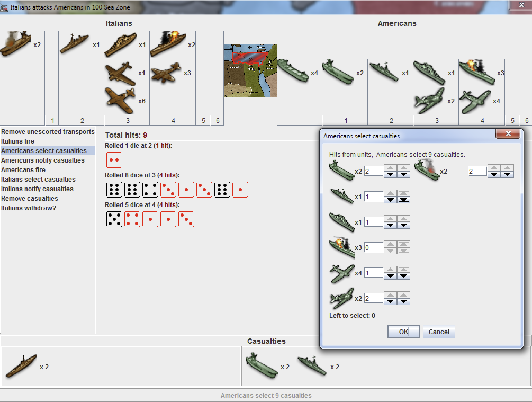Select the 'Italians fire' battle step

pos(17,141)
